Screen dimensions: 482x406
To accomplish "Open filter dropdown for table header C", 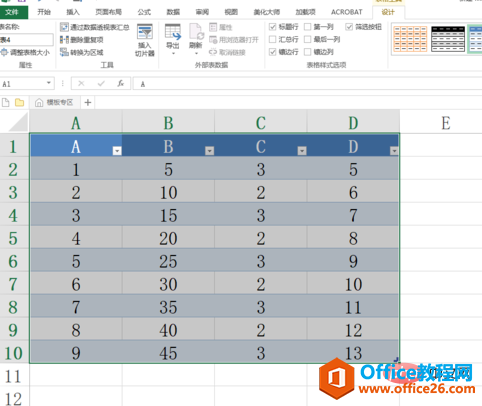I will point(302,151).
